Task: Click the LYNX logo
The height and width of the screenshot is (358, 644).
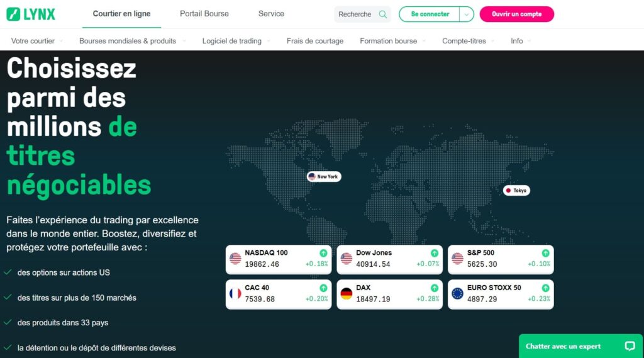Action: click(x=31, y=14)
